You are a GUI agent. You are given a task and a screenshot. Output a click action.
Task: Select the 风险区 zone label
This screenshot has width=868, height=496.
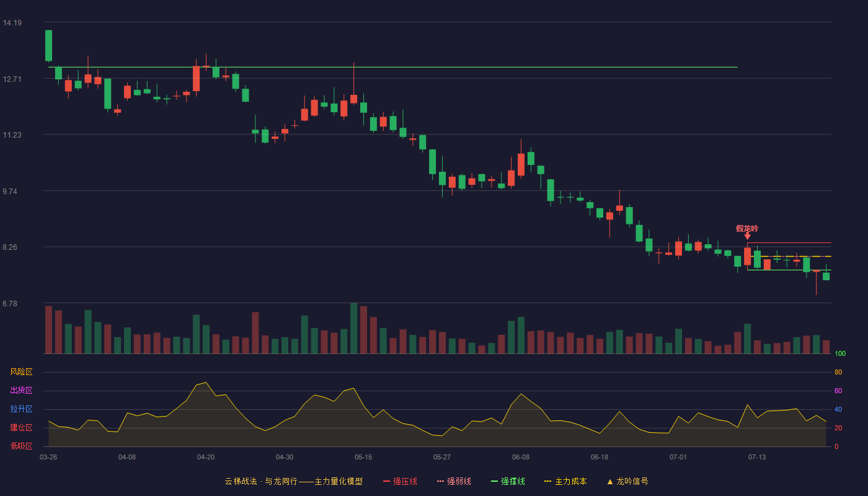click(21, 372)
